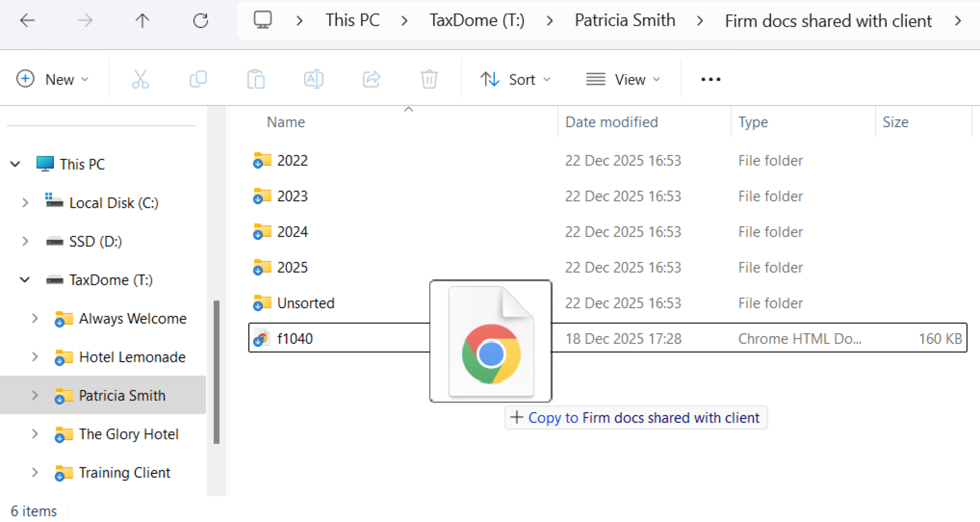Click the Rename icon in toolbar

point(313,79)
